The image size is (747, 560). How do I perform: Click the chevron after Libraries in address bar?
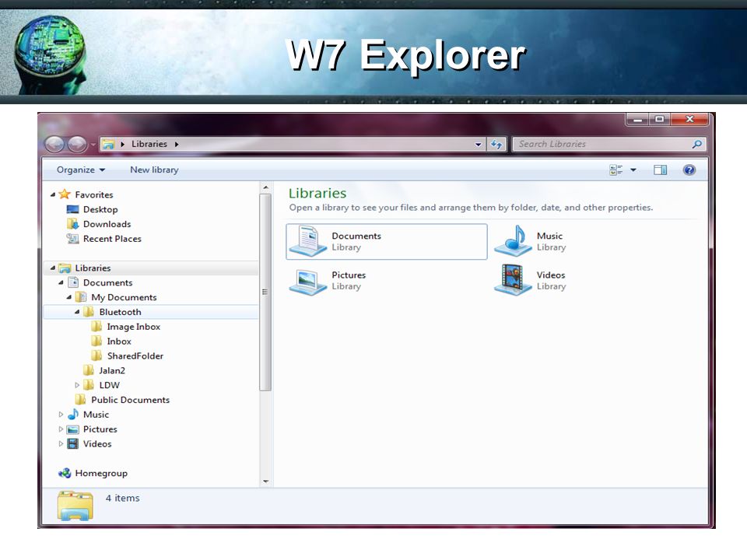coord(177,144)
